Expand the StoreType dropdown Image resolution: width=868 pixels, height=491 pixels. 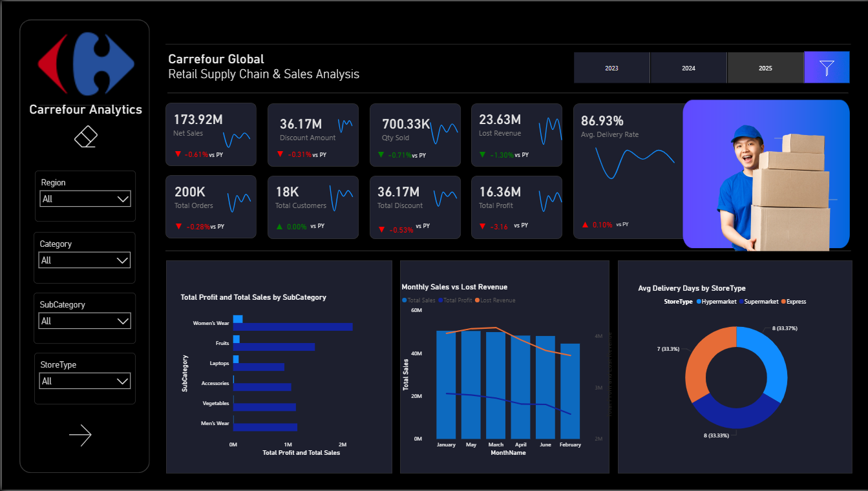85,381
